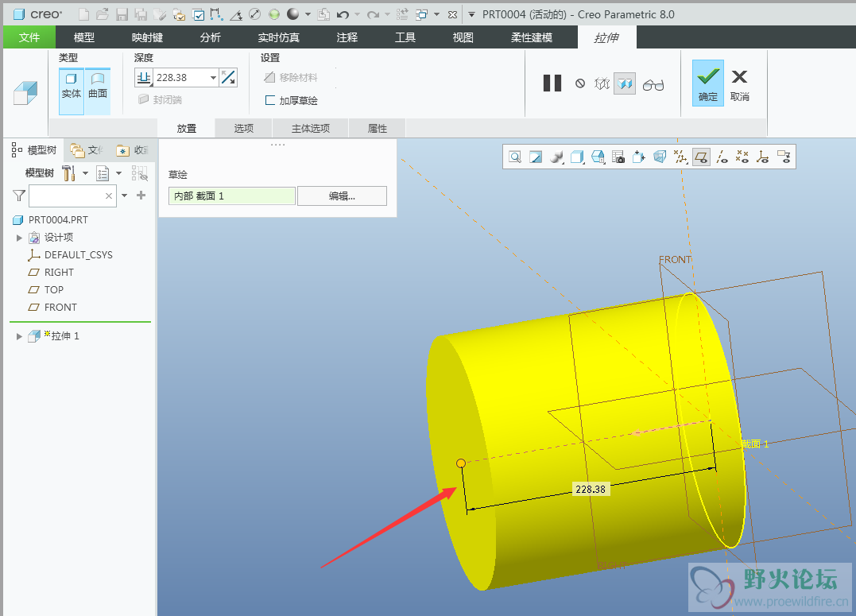Open the tree columns dropdown arrow
Screen dimensions: 856x616
click(118, 173)
